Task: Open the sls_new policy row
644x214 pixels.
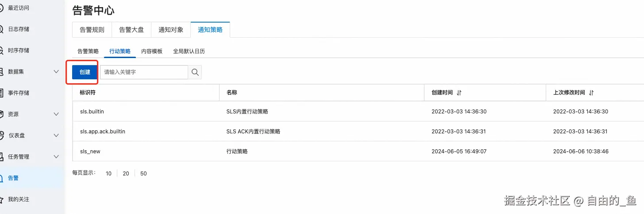Action: [x=90, y=152]
